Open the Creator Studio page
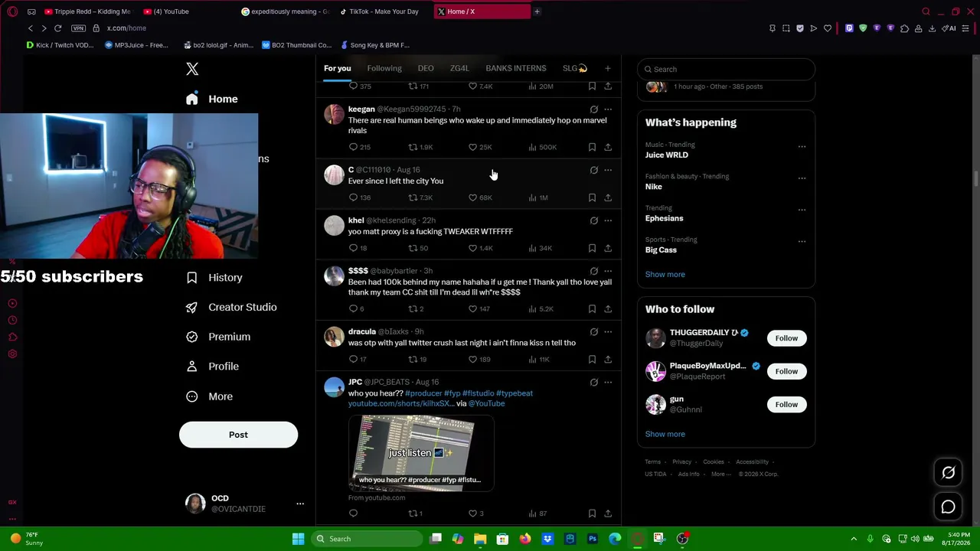980x551 pixels. tap(232, 307)
